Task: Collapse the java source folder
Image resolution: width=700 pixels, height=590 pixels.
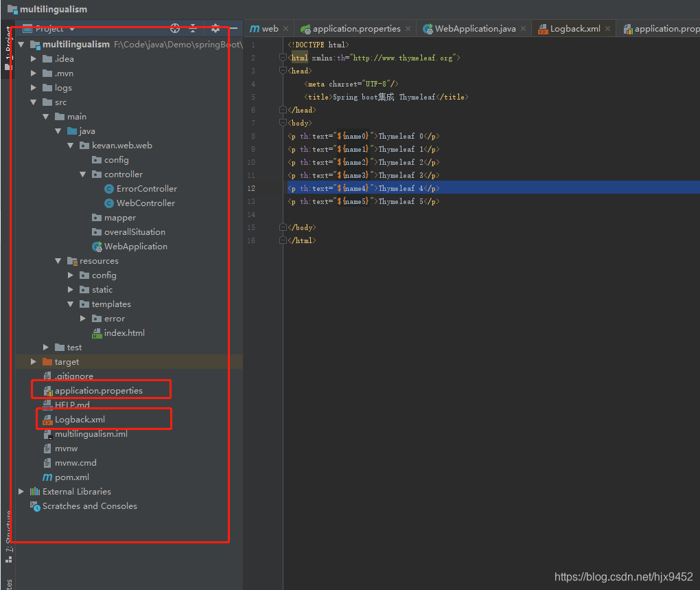Action: coord(58,131)
